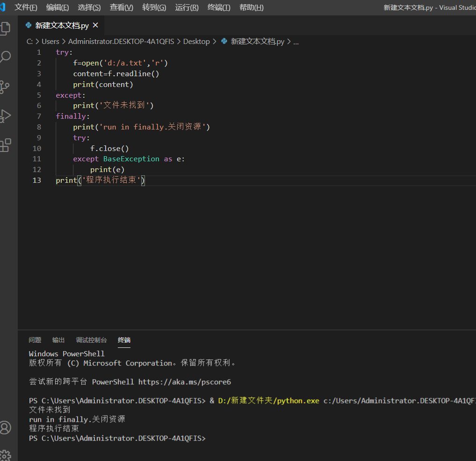This screenshot has width=476, height=461.
Task: Click the C: breadcrumb segment
Action: tap(29, 42)
